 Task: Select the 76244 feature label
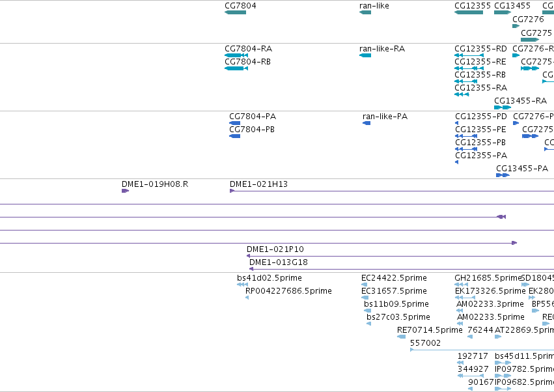(x=480, y=330)
